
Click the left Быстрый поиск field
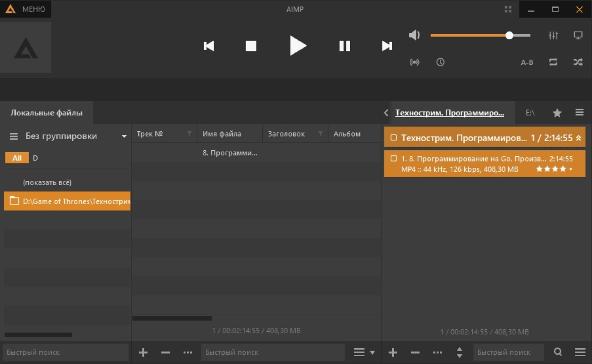65,352
